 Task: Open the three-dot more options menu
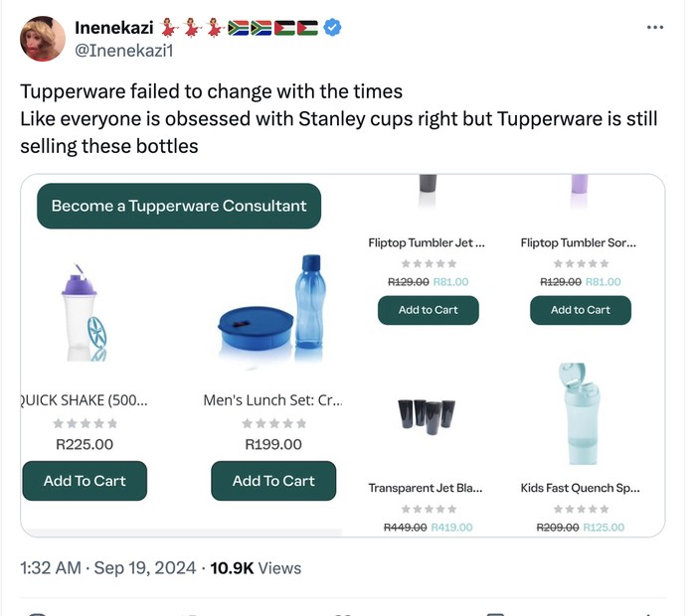[x=654, y=27]
